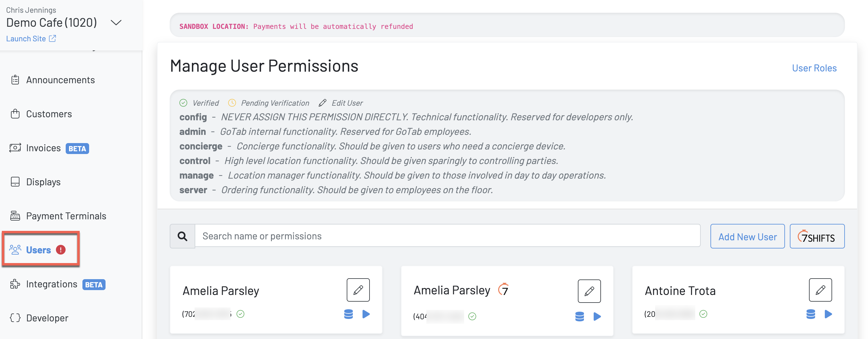Click edit pencil on Antoine Trota card

pos(820,289)
